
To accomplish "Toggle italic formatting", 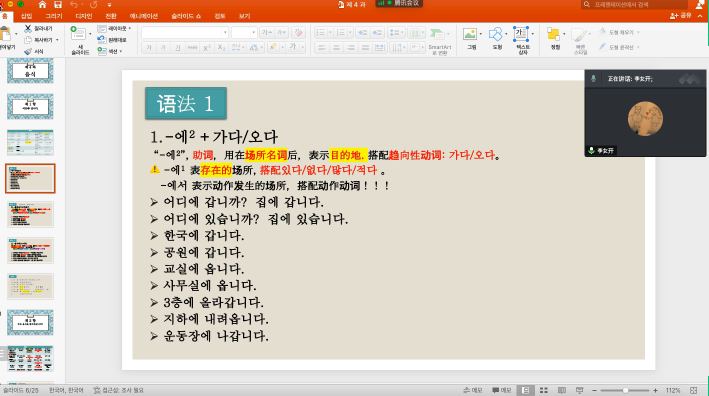I will 163,47.
